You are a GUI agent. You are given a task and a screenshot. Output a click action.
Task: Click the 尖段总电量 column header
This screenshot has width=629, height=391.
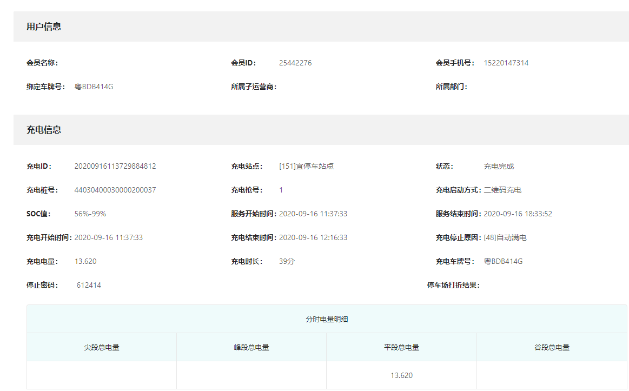(x=101, y=347)
